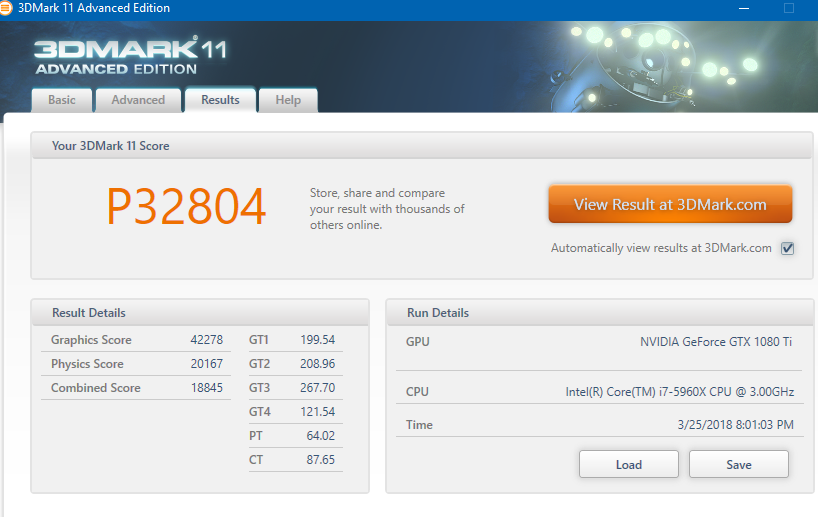
Task: Select the GPU name NVIDIA GeForce GTX 1080 Ti
Action: 716,342
